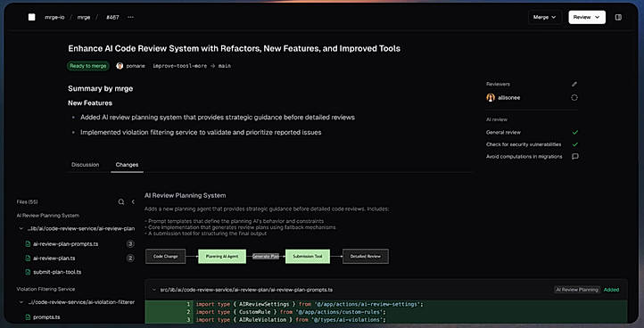Screen dimensions: 644x328
Task: Switch to the Discussion tab
Action: pos(86,165)
